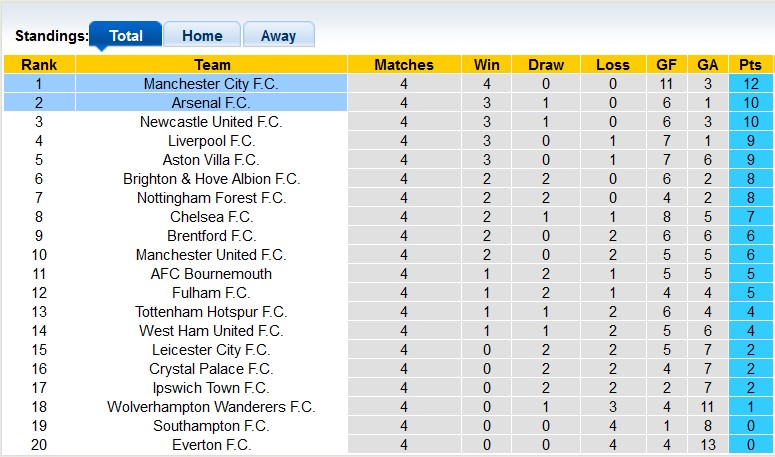The image size is (775, 457).
Task: Click the Rank column header
Action: coord(39,65)
